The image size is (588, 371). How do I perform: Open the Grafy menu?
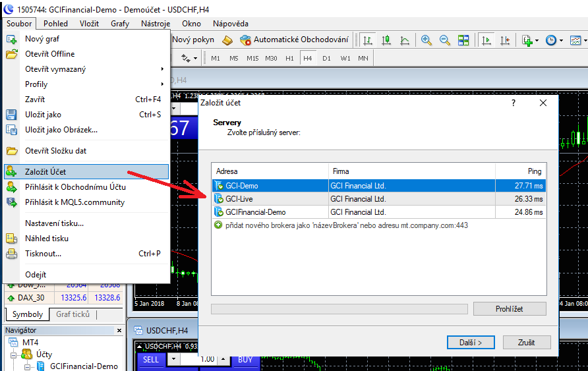(120, 24)
